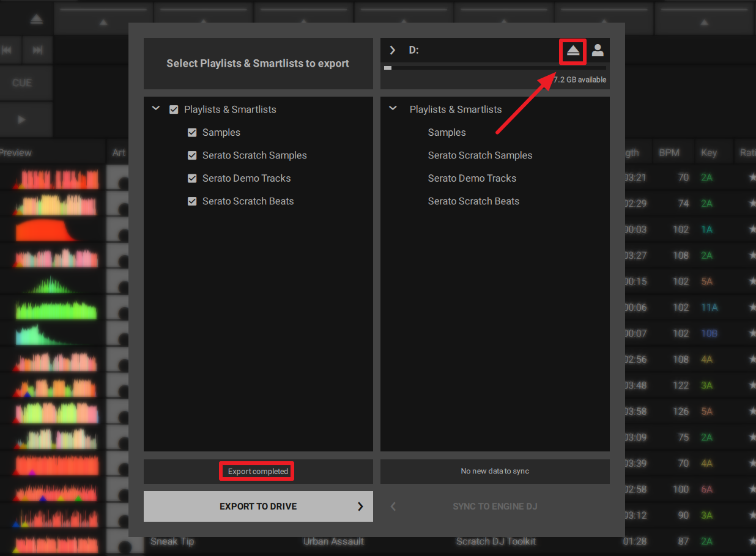Skip to previous track in background
The width and height of the screenshot is (756, 556).
point(7,50)
